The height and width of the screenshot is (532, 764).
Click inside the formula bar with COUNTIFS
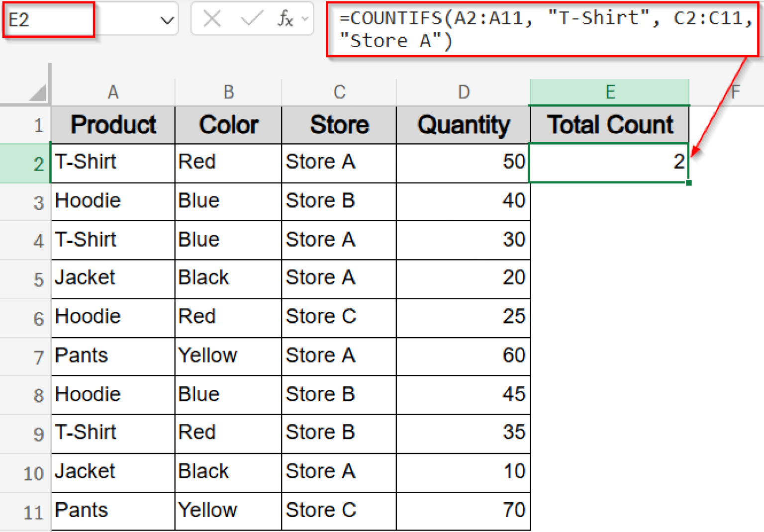pos(542,29)
